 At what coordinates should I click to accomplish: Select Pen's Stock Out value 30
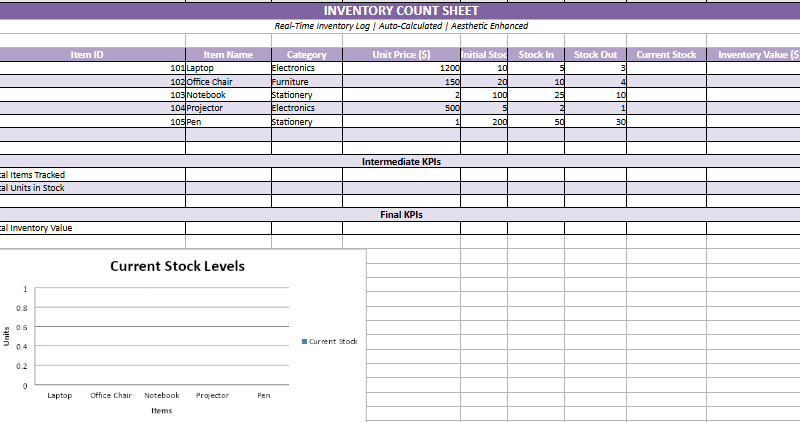point(595,122)
